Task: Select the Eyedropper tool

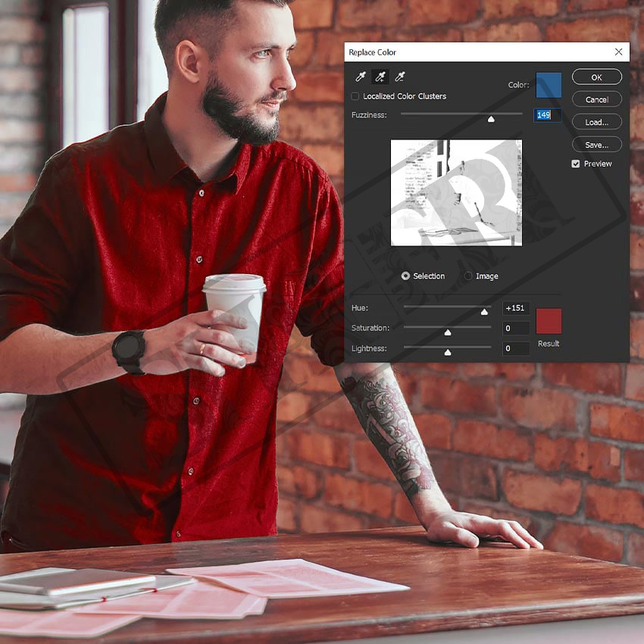Action: click(x=361, y=77)
